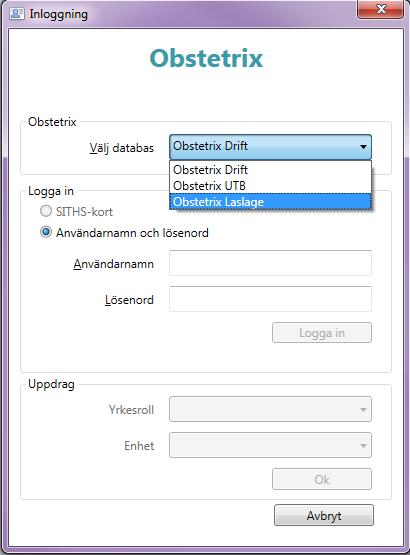This screenshot has height=555, width=410.
Task: Cancel login with the Avbryt button
Action: tap(324, 515)
